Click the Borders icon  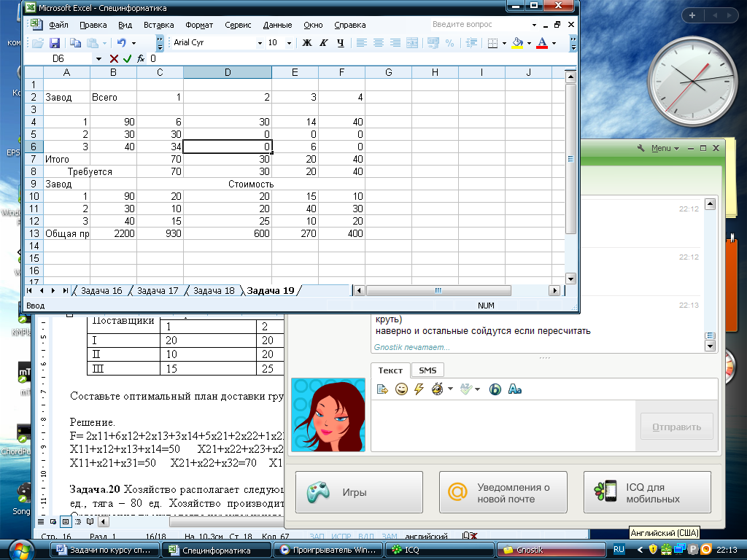click(493, 43)
